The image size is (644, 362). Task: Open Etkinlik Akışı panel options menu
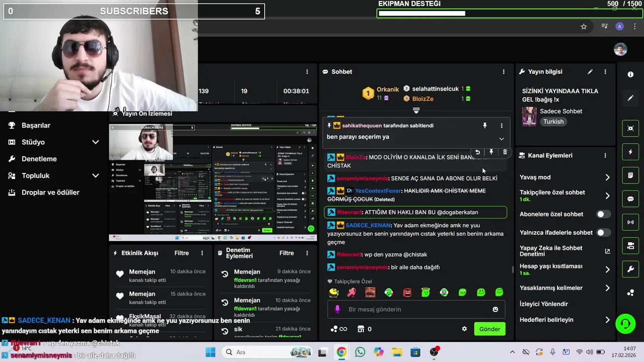tap(202, 253)
